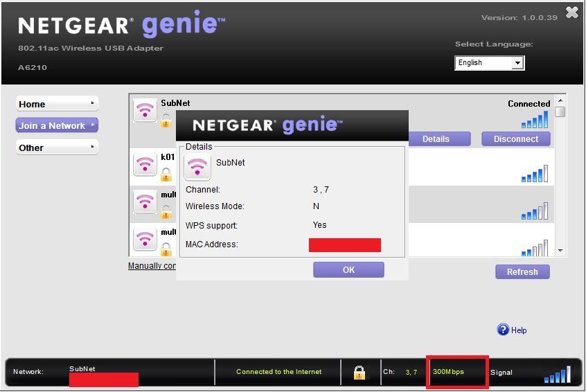
Task: Click the WPS support value Yes
Action: pos(319,225)
